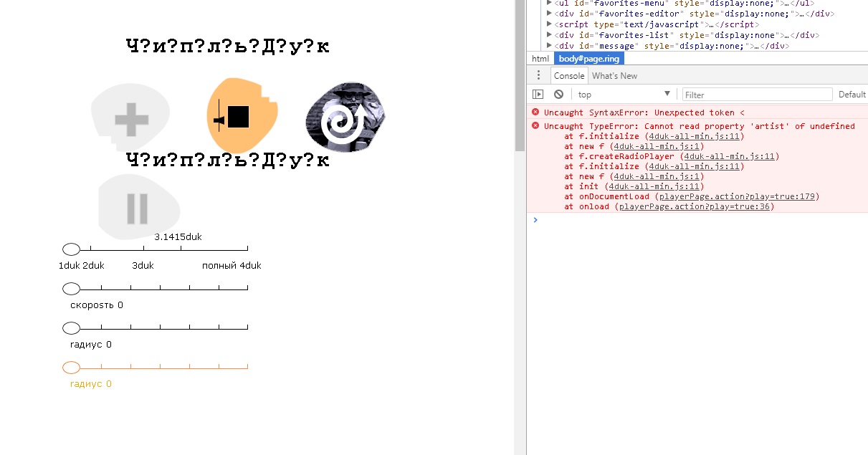Click the TypeError error icon

[535, 125]
